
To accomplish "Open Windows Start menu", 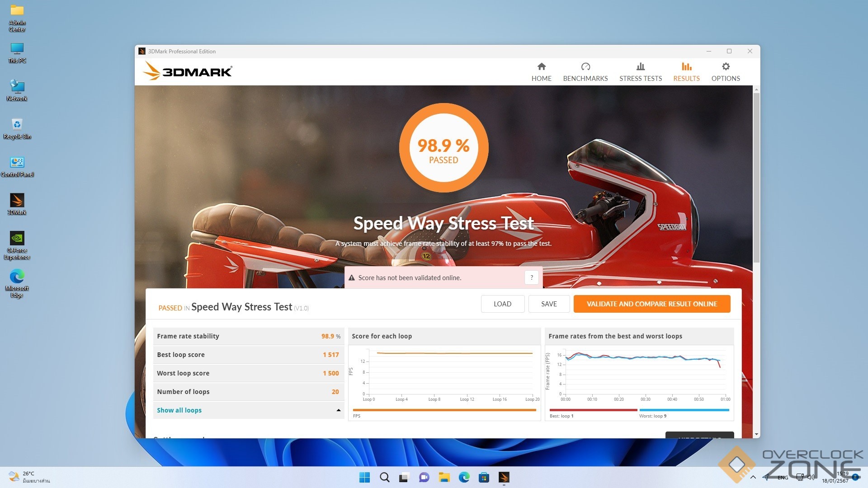I will [364, 477].
